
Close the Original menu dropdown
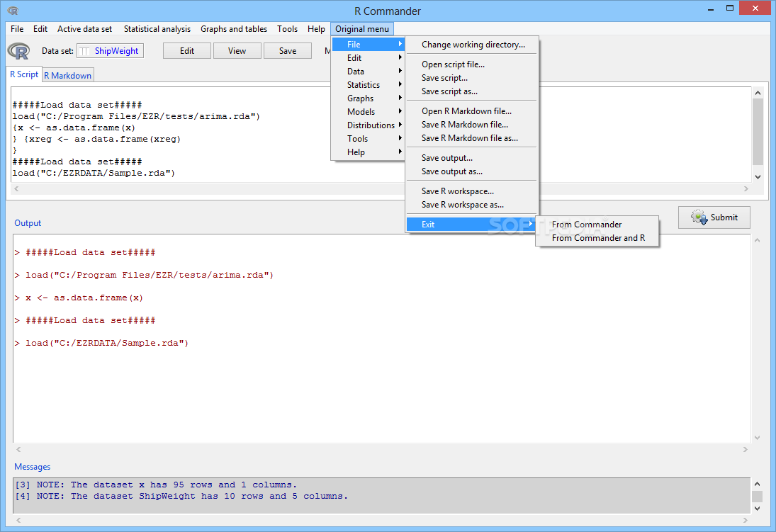tap(361, 29)
